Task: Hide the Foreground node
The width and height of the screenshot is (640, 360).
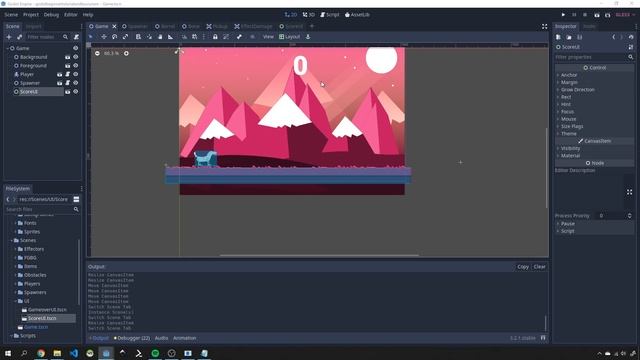Action: pyautogui.click(x=76, y=66)
